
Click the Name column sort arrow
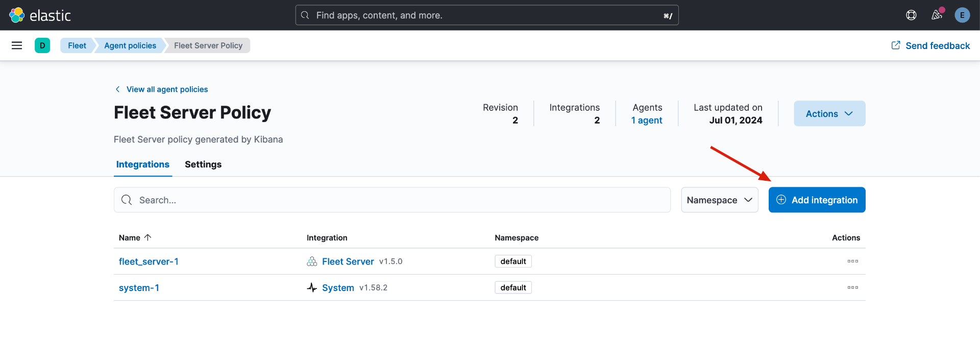pos(148,237)
